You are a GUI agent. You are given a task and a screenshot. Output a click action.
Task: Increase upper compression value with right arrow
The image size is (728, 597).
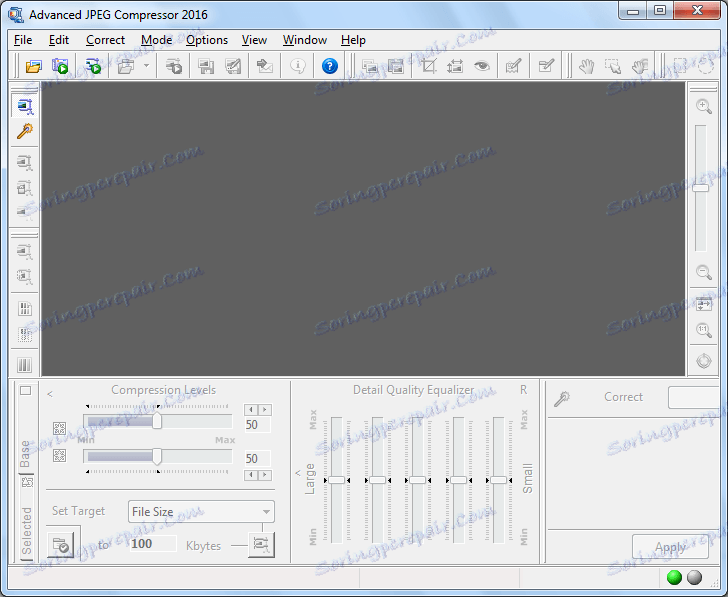click(265, 409)
